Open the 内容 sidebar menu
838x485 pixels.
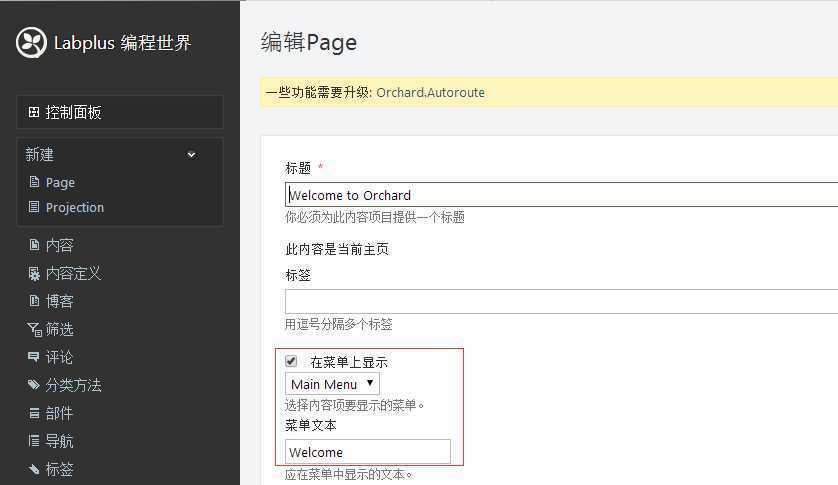59,245
